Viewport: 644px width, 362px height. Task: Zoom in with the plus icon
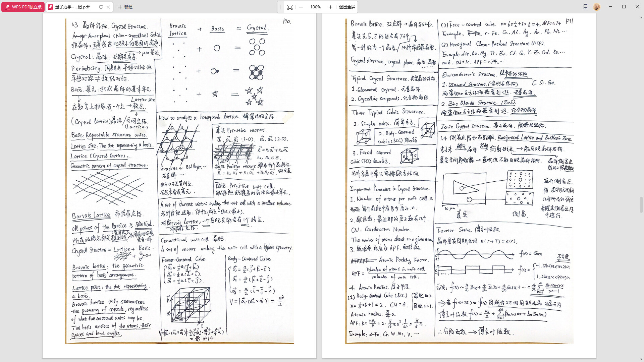tap(330, 7)
